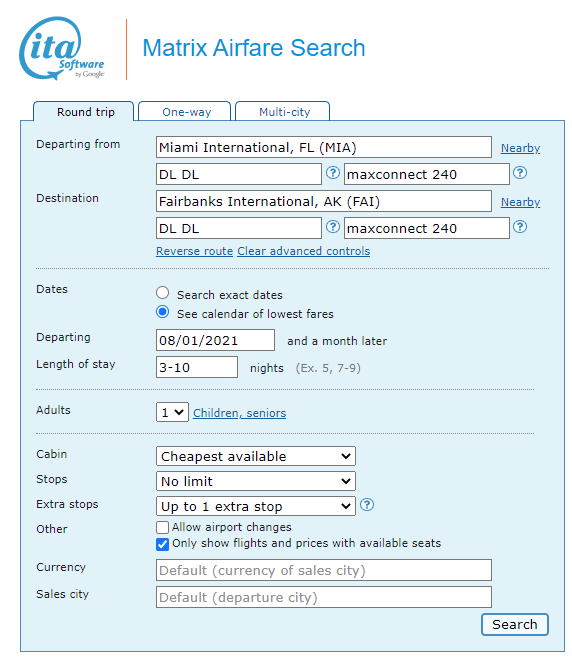This screenshot has width=572, height=665.
Task: Click the Reverse route link
Action: click(x=194, y=251)
